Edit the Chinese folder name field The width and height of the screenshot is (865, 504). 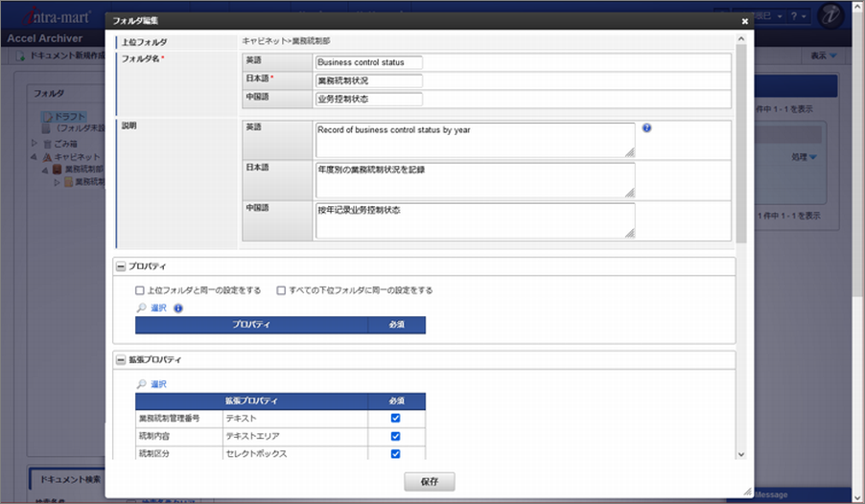tap(369, 100)
